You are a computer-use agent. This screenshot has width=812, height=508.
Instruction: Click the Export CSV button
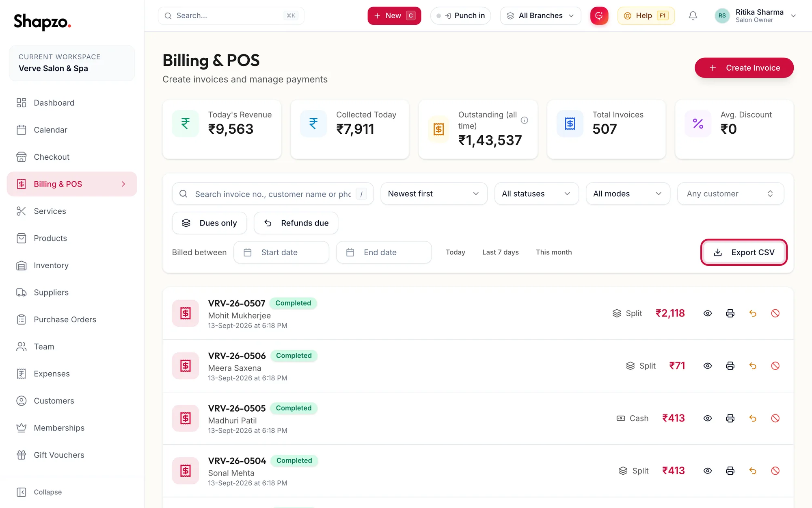click(744, 252)
